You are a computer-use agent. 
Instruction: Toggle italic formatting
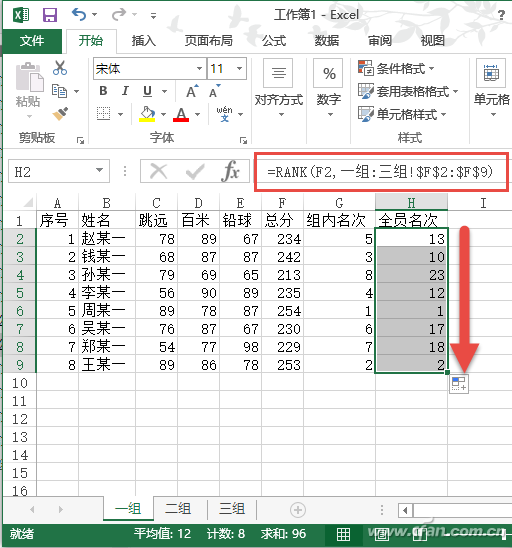tap(125, 91)
